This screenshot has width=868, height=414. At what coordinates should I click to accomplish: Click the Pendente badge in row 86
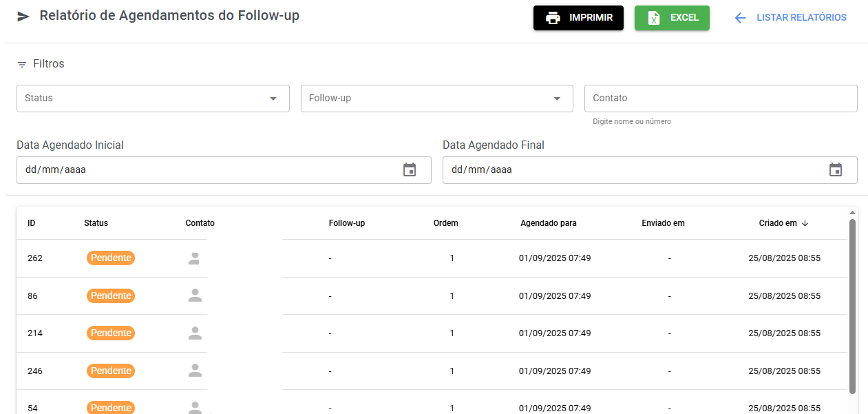pos(111,296)
